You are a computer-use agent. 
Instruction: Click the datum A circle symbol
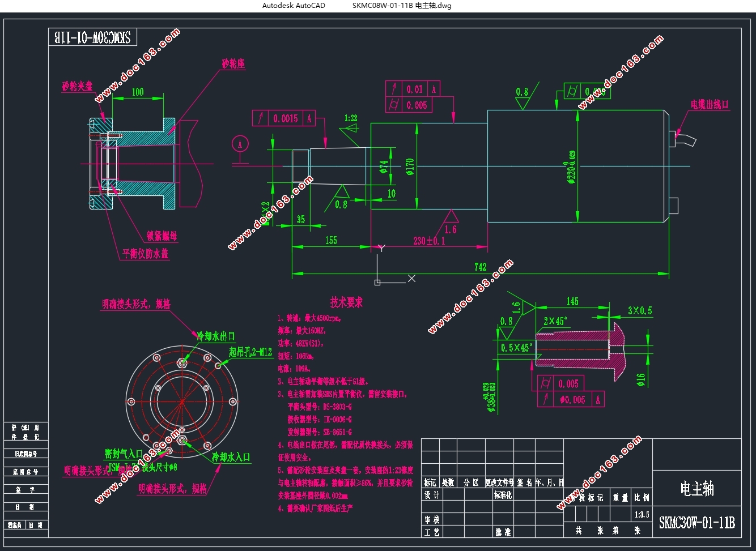click(240, 144)
